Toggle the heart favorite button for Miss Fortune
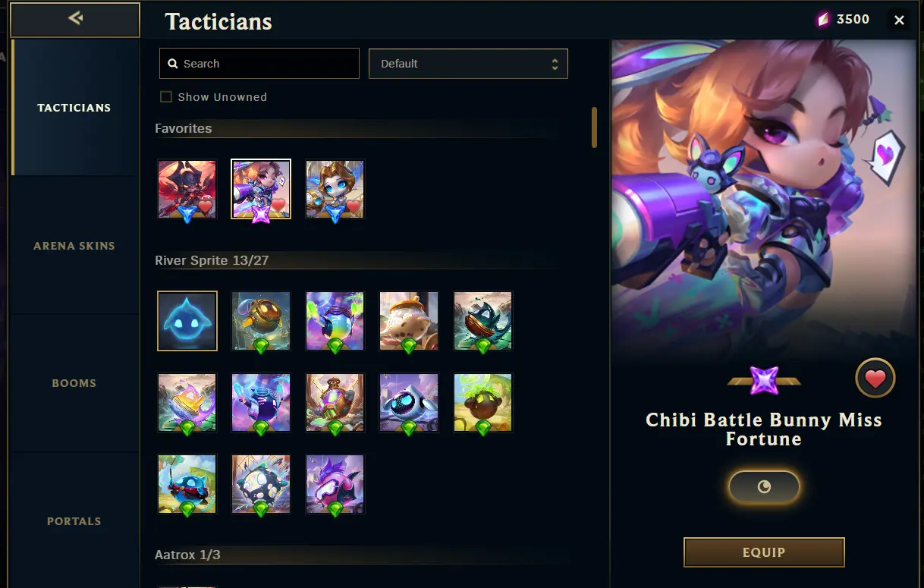This screenshot has width=924, height=588. [x=875, y=378]
